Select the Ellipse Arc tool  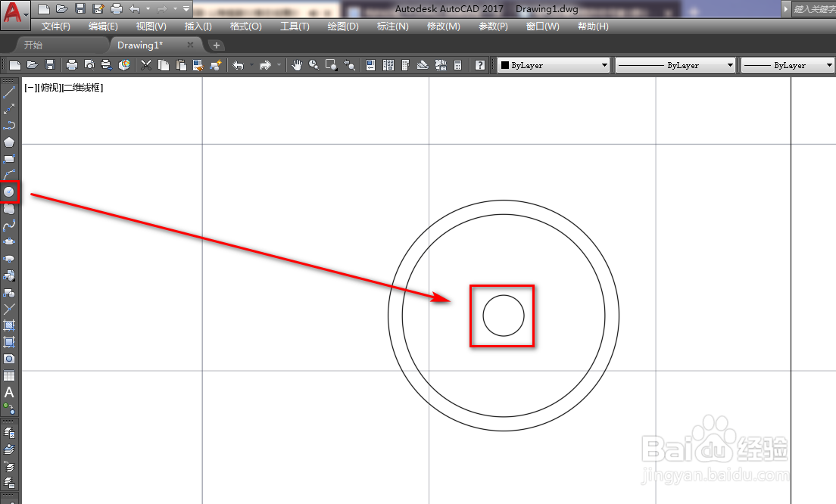(9, 259)
